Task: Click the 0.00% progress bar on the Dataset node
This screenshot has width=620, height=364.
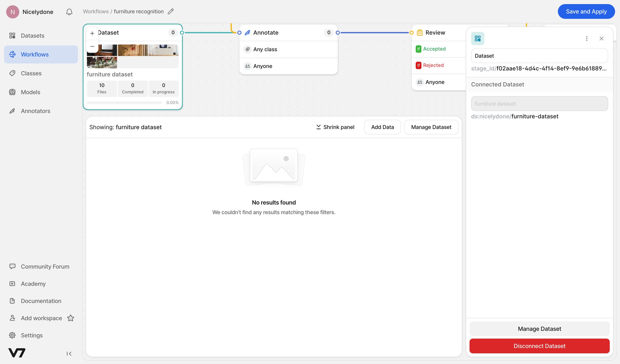Action: (x=124, y=102)
